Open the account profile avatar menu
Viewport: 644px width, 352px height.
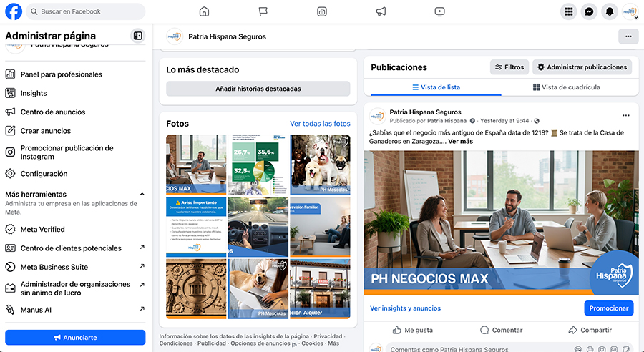(x=630, y=11)
